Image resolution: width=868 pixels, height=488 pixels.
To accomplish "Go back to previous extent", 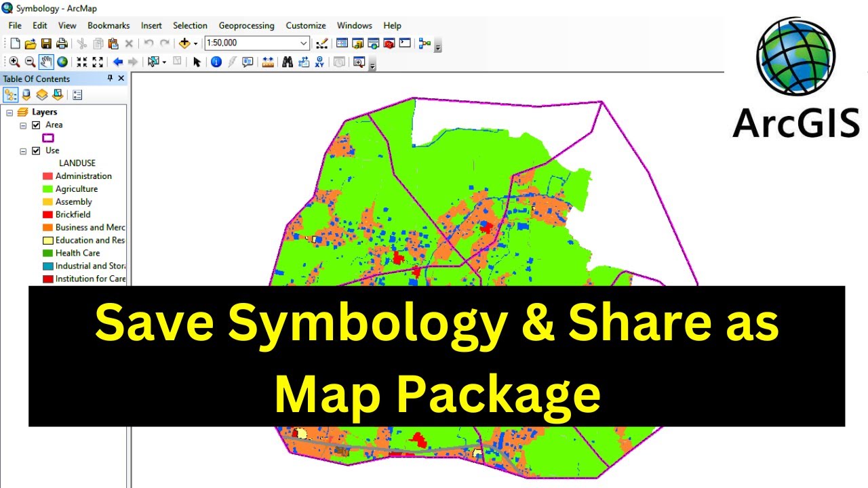I will pyautogui.click(x=118, y=62).
